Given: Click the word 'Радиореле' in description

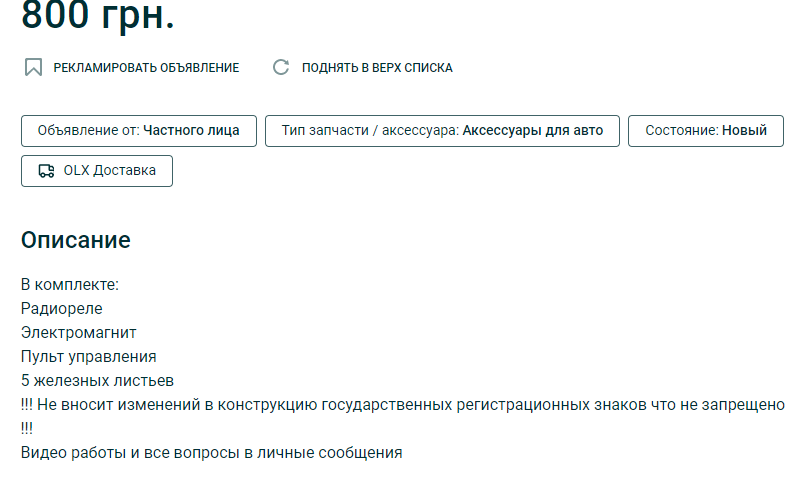Looking at the screenshot, I should tap(62, 309).
